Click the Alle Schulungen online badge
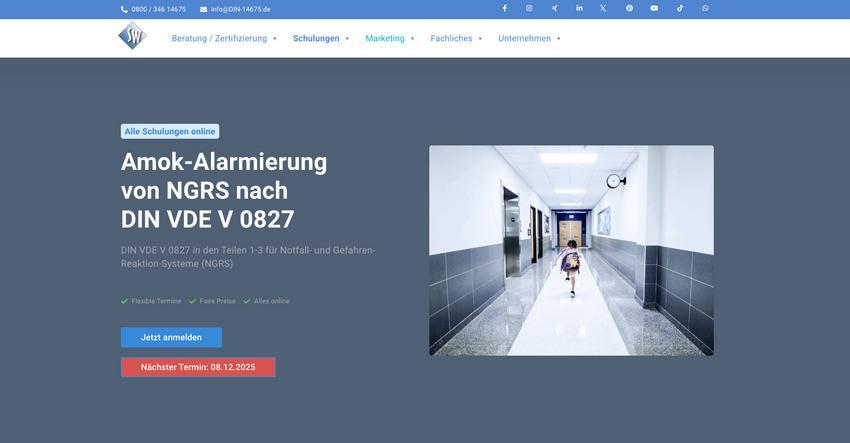Viewport: 850px width, 443px height. (170, 131)
